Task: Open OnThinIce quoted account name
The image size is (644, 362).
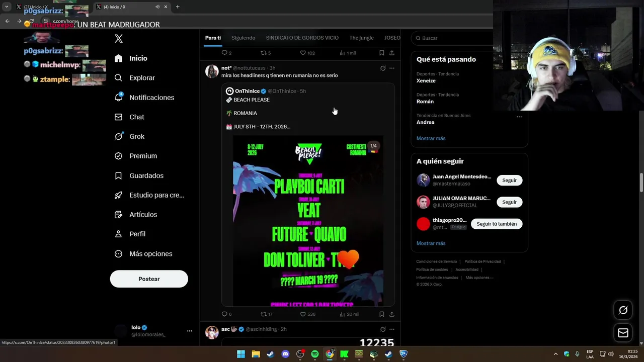Action: click(247, 91)
